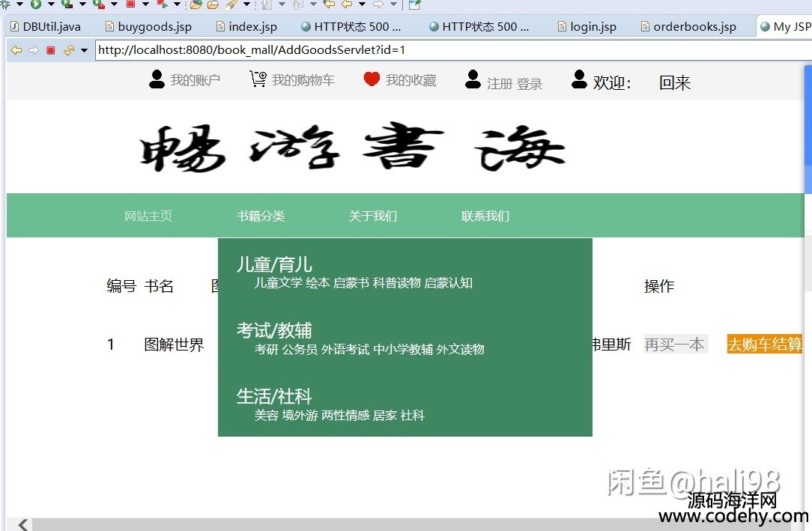This screenshot has height=531, width=812.
Task: Open the 联系我们 nav item
Action: click(485, 216)
